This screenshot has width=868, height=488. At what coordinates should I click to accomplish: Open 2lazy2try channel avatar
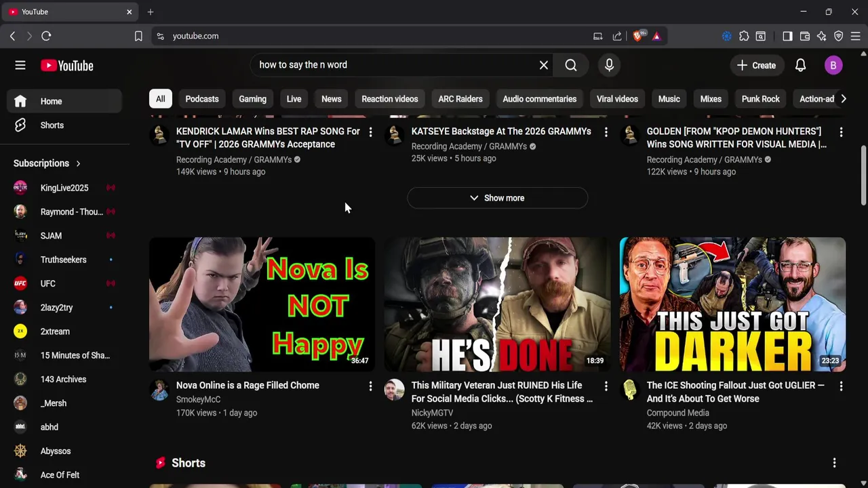(20, 308)
